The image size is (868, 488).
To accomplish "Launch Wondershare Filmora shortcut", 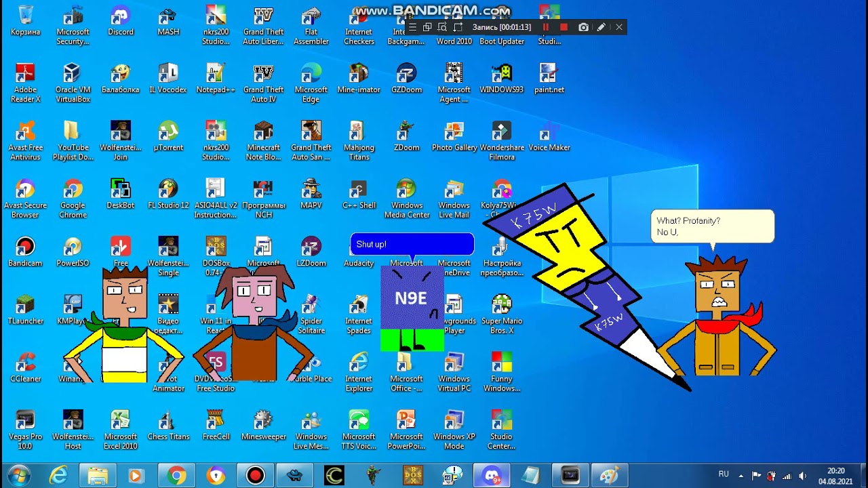I will 502,141.
